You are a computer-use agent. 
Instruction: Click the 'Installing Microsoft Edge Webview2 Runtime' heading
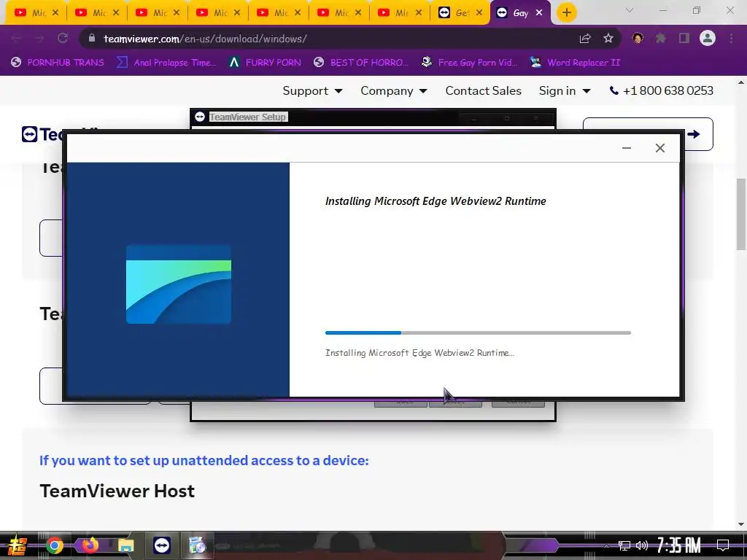[x=436, y=201]
